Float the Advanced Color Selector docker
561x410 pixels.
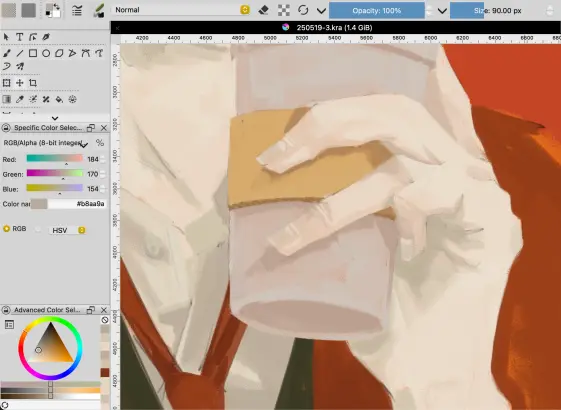coord(91,310)
